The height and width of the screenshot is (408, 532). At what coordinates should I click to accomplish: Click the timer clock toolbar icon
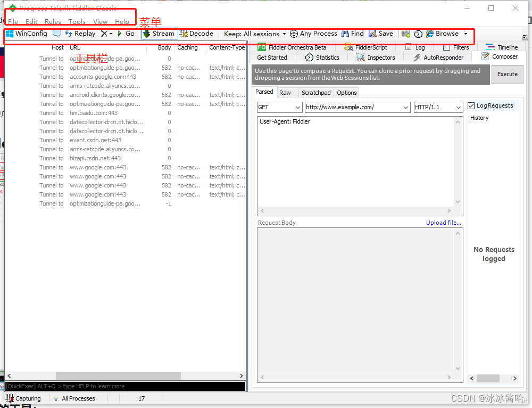[x=418, y=34]
